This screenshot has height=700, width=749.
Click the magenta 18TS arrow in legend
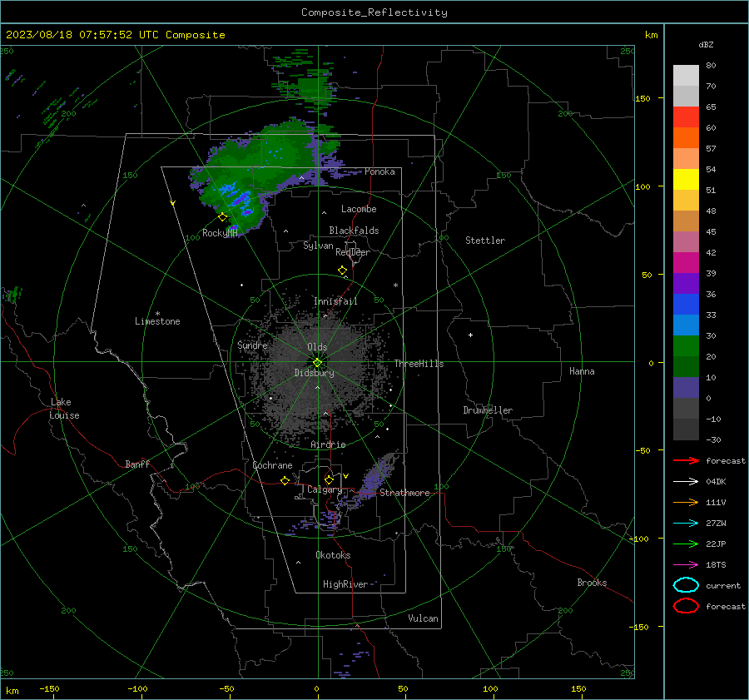click(x=686, y=565)
